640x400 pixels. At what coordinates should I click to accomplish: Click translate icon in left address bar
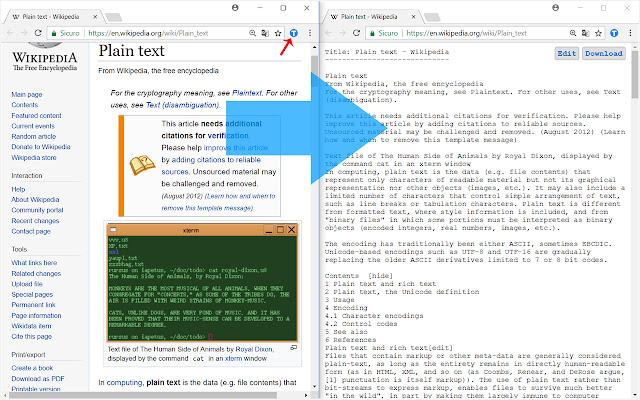(265, 33)
